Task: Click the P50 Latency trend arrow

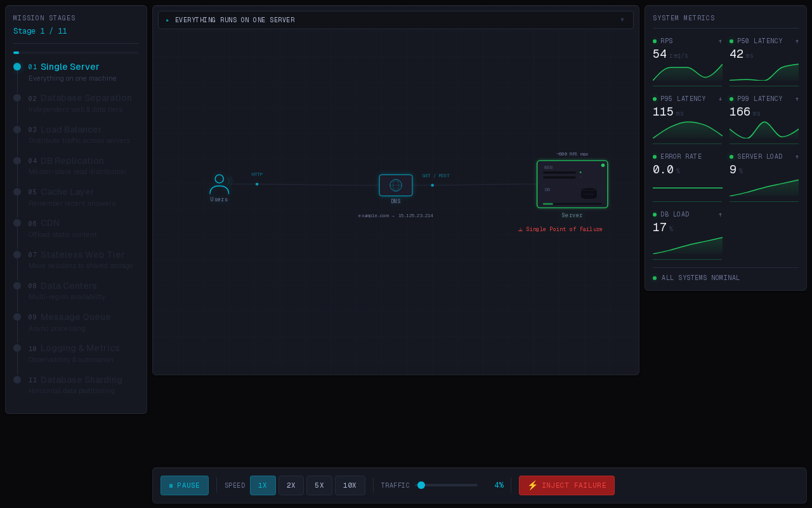Action: tap(797, 41)
